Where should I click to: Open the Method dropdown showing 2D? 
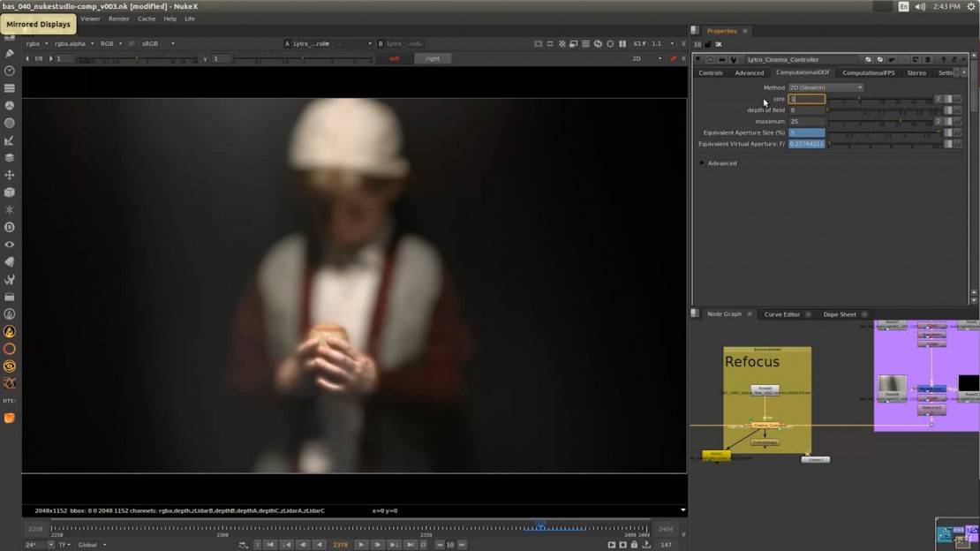(x=825, y=87)
